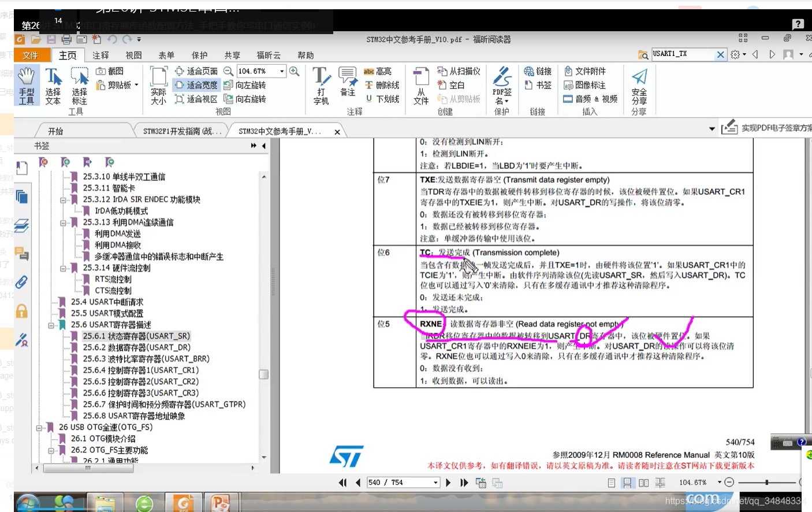Select the Strikeout (删除线) tool
812x512 pixels.
tap(382, 85)
